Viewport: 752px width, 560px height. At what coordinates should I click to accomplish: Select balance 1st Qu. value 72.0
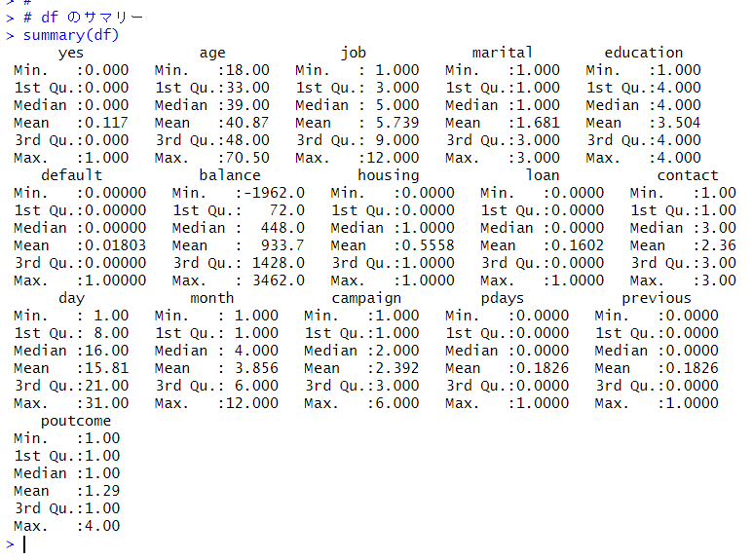coord(286,210)
